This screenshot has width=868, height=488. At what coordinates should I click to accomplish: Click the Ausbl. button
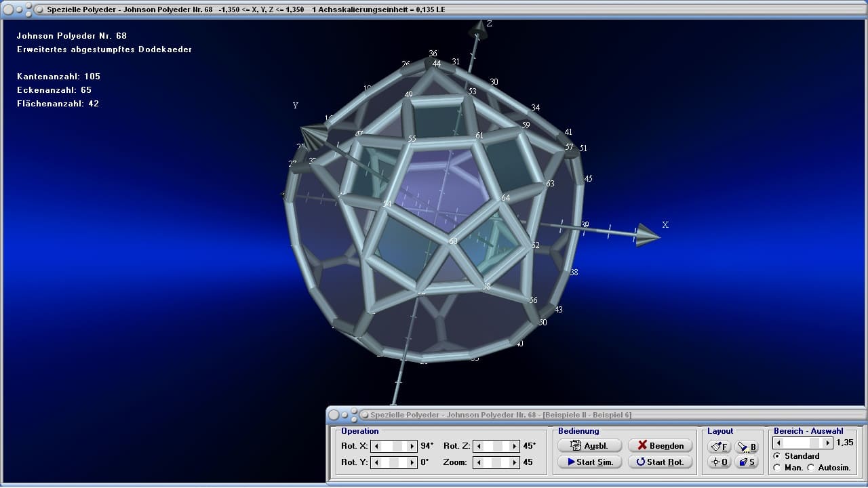click(x=589, y=446)
